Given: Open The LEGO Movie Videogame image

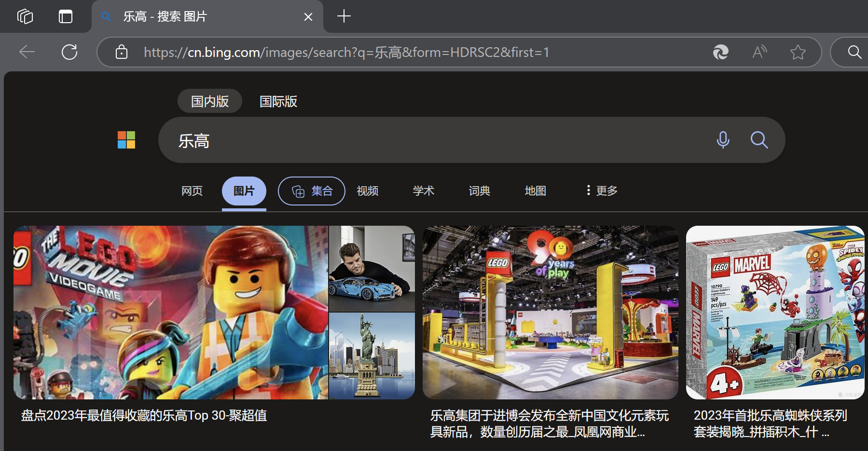Looking at the screenshot, I should 171,313.
